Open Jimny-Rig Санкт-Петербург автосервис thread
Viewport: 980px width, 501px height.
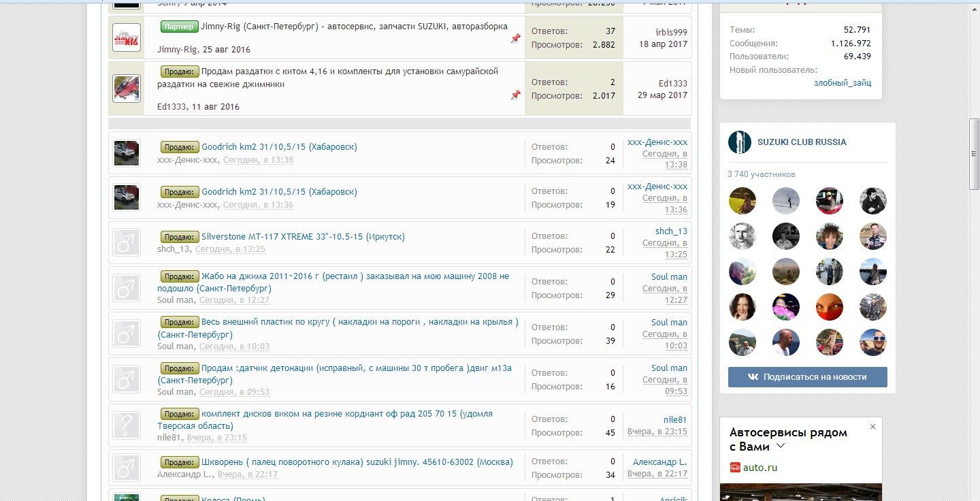pyautogui.click(x=354, y=27)
